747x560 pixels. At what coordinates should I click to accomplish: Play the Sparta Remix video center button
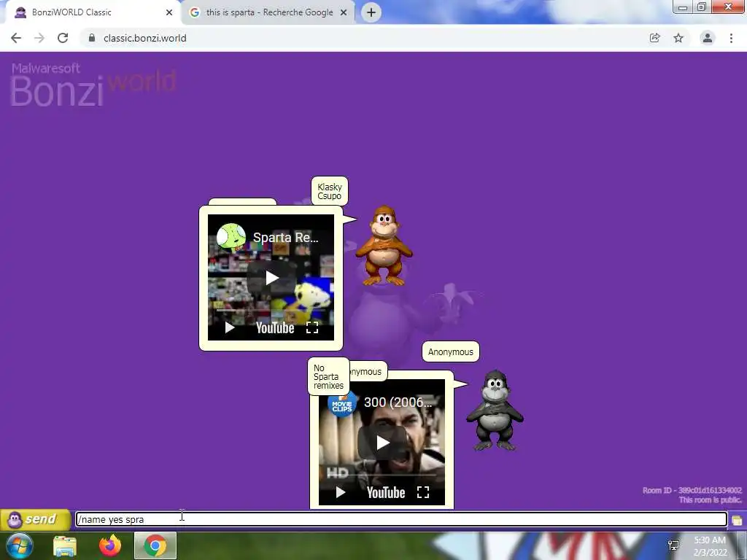click(x=271, y=278)
